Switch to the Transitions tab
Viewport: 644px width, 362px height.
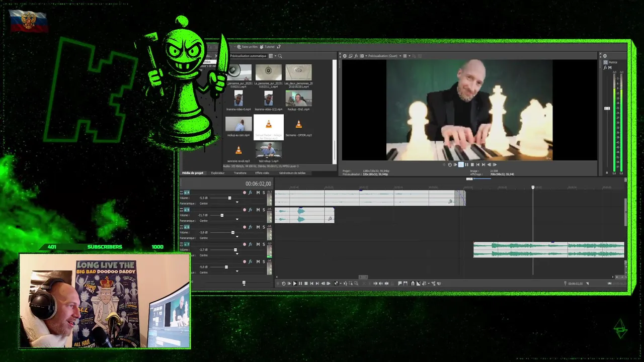[240, 173]
